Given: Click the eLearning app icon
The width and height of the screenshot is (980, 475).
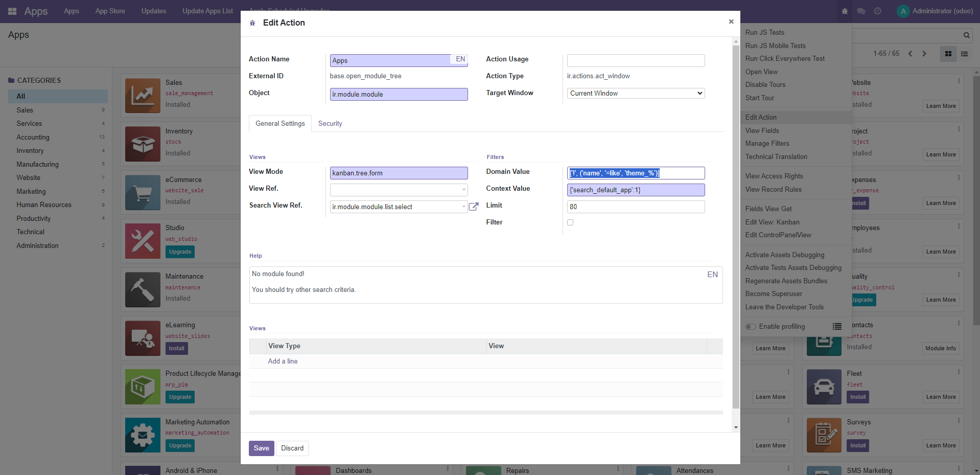Looking at the screenshot, I should 143,338.
